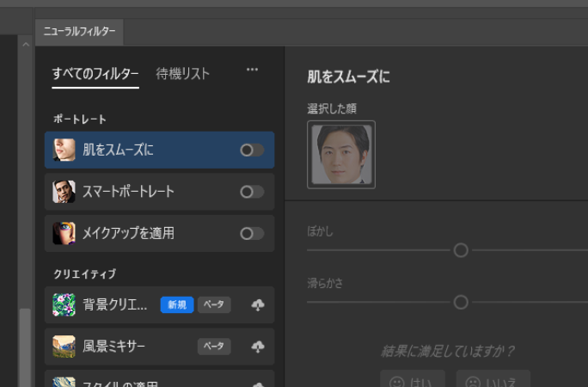Viewport: 588px width, 387px height.
Task: Click the happy face はい feedback icon
Action: point(397,380)
